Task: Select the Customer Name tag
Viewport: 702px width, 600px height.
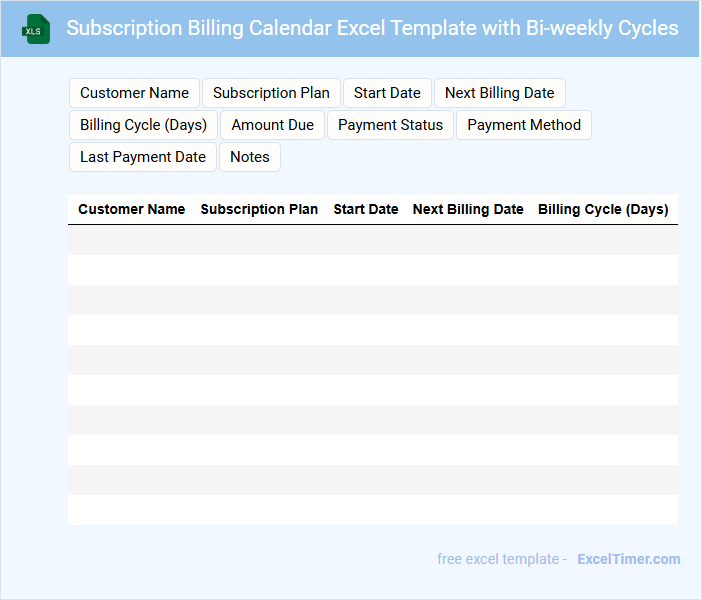Action: click(x=134, y=93)
